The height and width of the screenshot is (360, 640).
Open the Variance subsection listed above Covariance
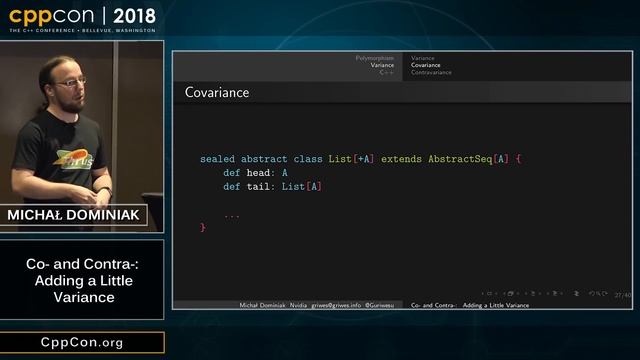tap(422, 58)
